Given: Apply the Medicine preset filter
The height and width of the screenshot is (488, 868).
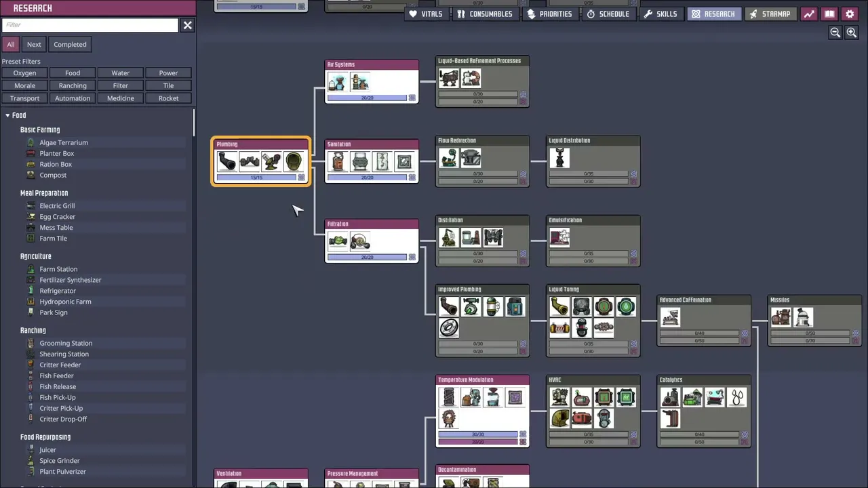Looking at the screenshot, I should coord(121,98).
